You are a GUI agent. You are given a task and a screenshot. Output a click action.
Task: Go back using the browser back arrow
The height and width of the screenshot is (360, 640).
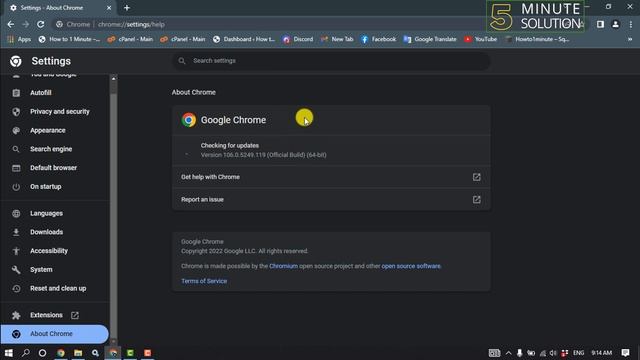click(11, 24)
